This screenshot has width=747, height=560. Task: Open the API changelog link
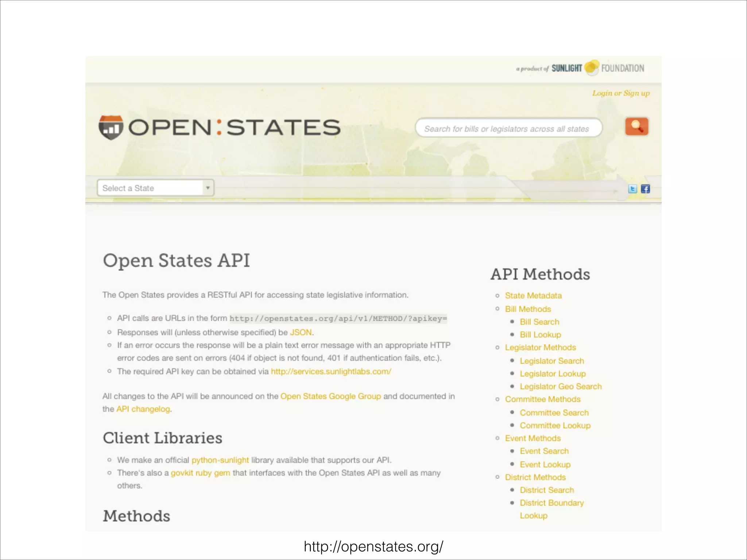click(143, 409)
